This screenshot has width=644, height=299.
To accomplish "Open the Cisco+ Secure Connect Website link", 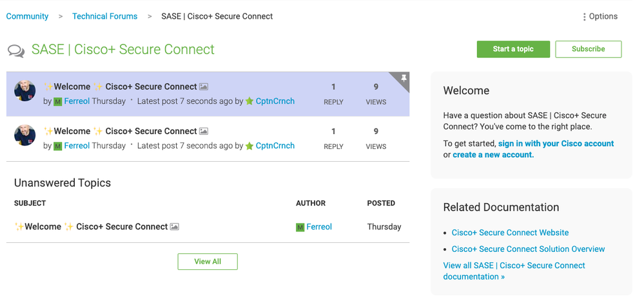I will (510, 233).
